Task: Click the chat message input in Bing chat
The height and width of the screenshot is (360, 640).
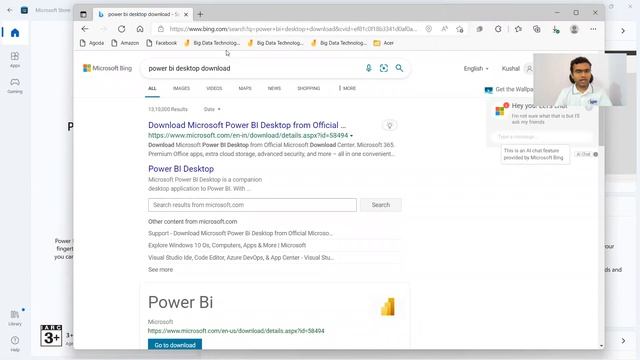Action: (542, 137)
